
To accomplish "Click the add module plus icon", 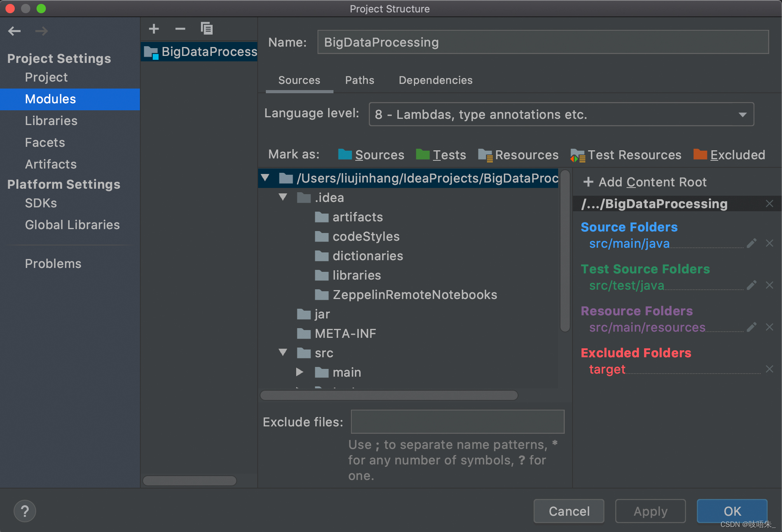I will pos(154,29).
